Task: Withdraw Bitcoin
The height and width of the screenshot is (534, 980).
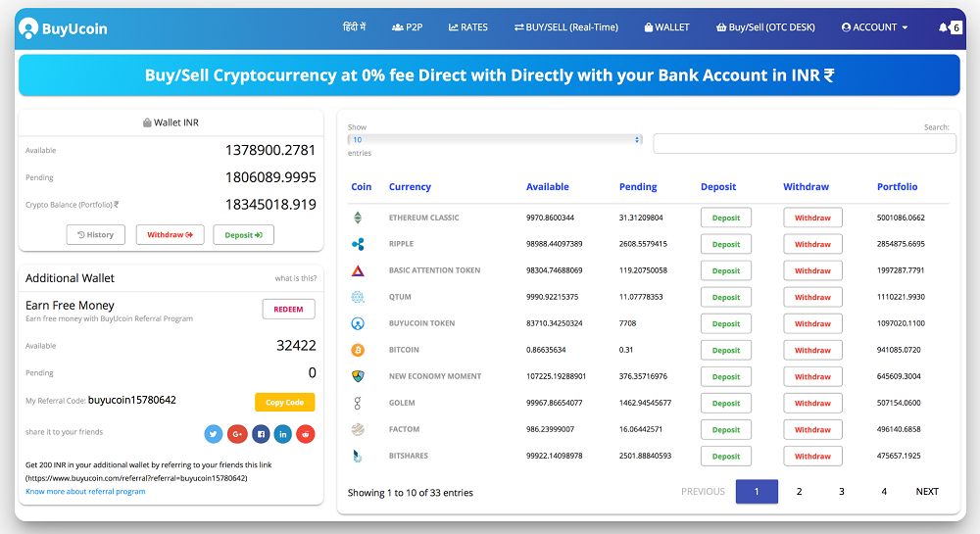Action: click(812, 351)
